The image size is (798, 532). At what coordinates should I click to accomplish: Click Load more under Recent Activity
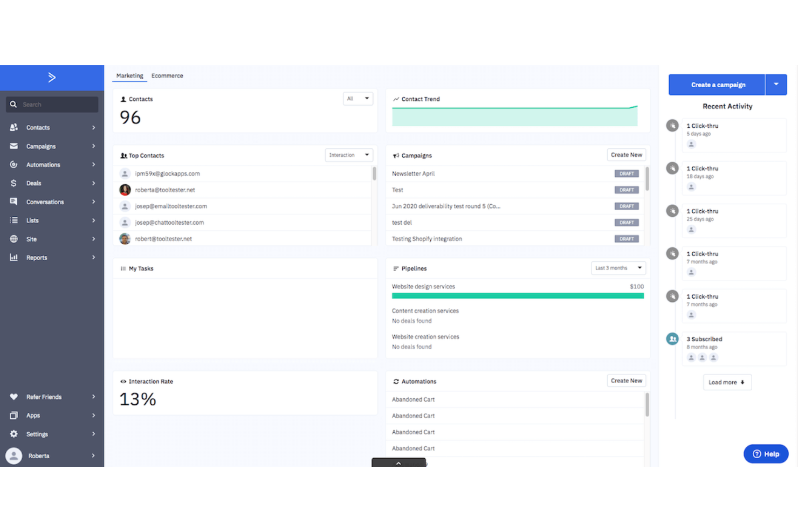click(727, 382)
